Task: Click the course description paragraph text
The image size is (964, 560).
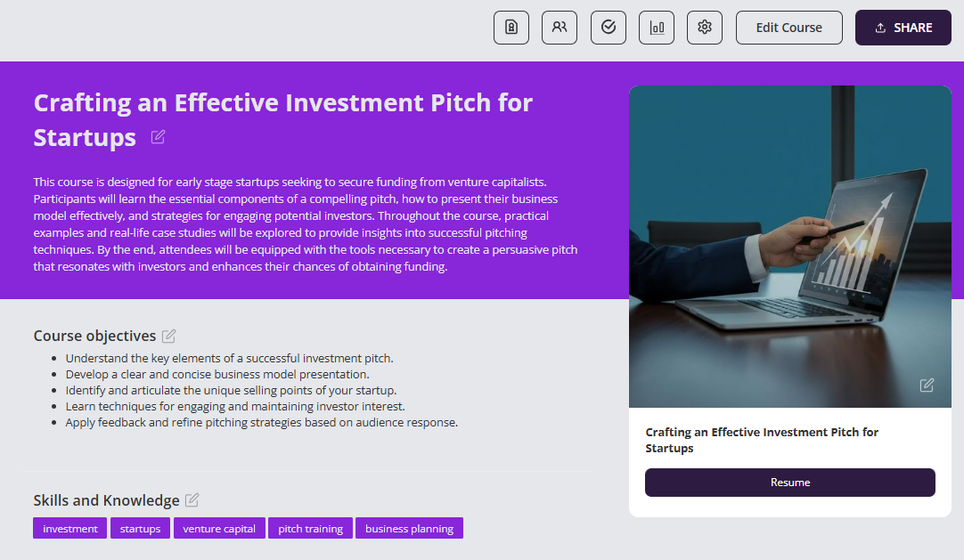Action: (306, 224)
